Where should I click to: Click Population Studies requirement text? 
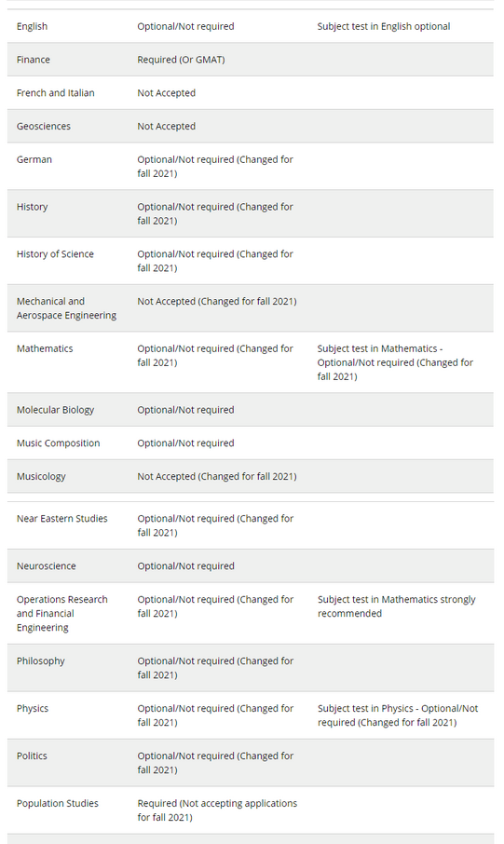pyautogui.click(x=217, y=810)
